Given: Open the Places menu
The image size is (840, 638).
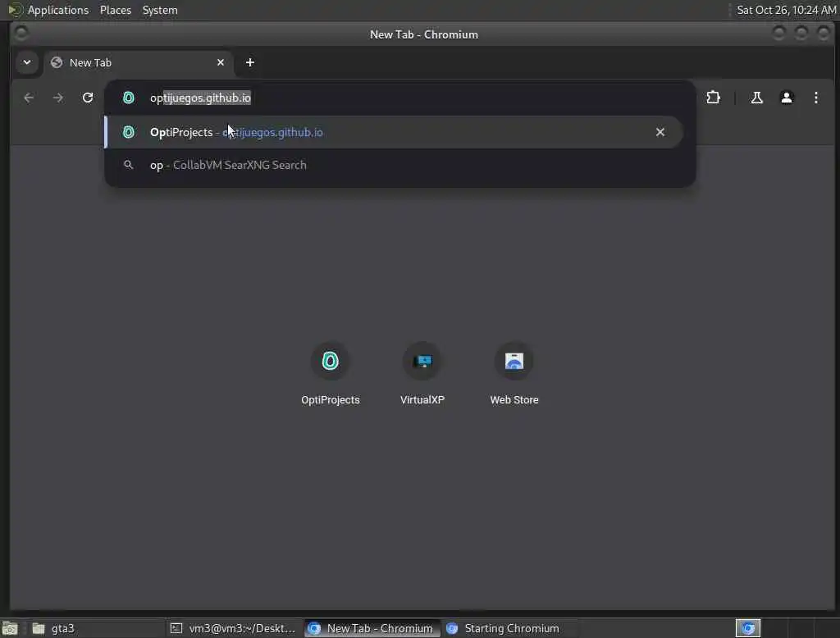Looking at the screenshot, I should coord(115,10).
